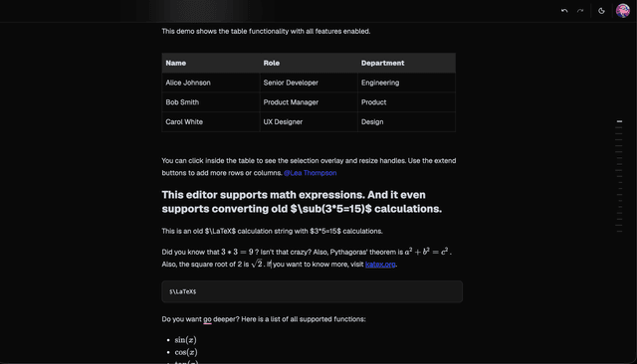This screenshot has width=637, height=364.
Task: Click the 'Do you want go deeper' paragraph
Action: tap(264, 319)
